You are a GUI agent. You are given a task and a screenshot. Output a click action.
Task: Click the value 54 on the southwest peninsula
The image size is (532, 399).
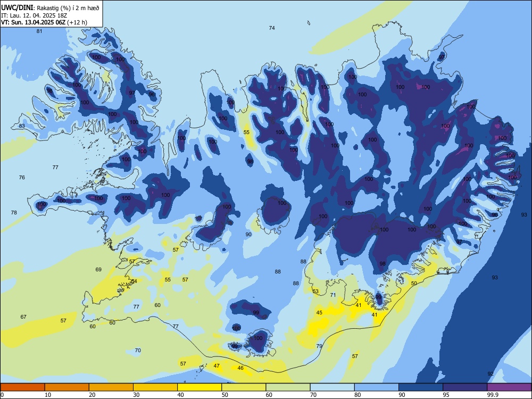click(135, 281)
